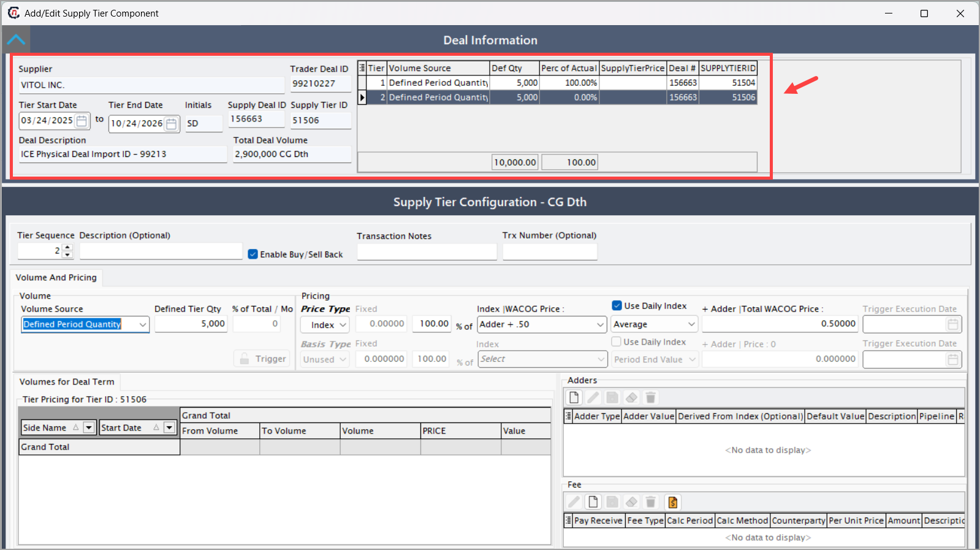Viewport: 980px width, 550px height.
Task: Click the SupplyTierPrice column header
Action: (x=632, y=68)
